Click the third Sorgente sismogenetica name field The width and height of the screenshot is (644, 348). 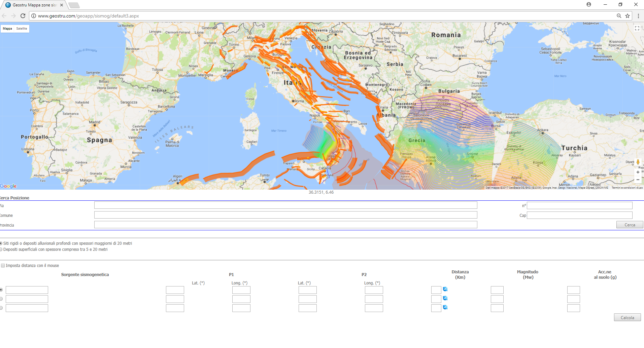(x=27, y=308)
